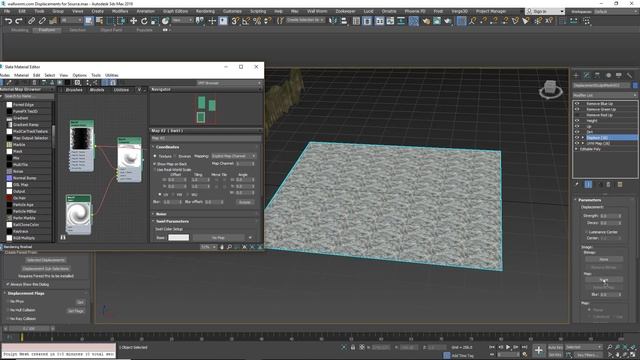
Task: Click the Base color swatch in Swirl
Action: pyautogui.click(x=178, y=238)
